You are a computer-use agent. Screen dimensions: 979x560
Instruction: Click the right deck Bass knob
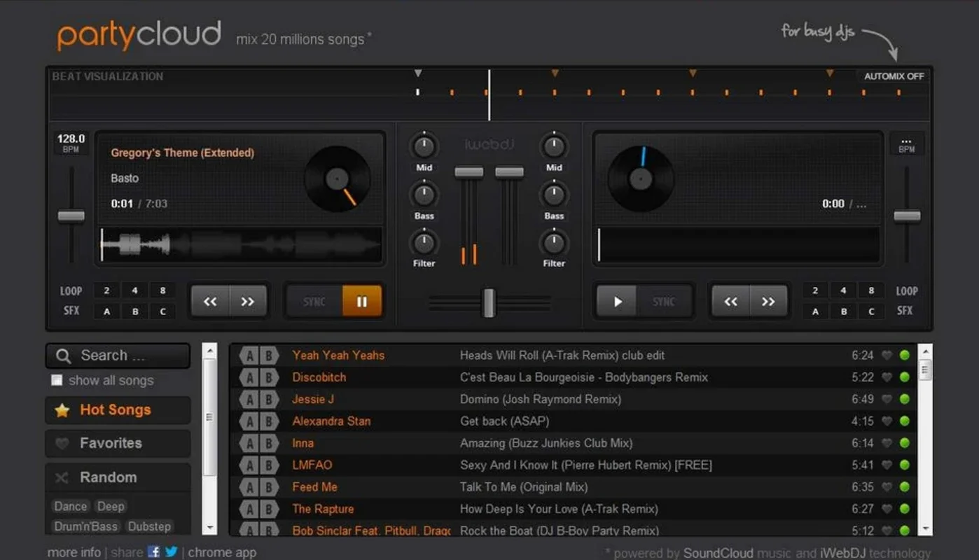[x=554, y=195]
